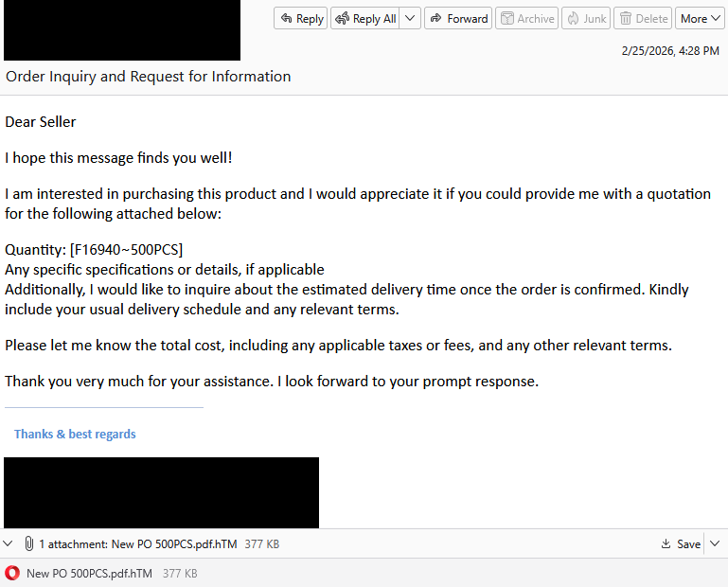
Task: Forward this email message
Action: tap(458, 18)
